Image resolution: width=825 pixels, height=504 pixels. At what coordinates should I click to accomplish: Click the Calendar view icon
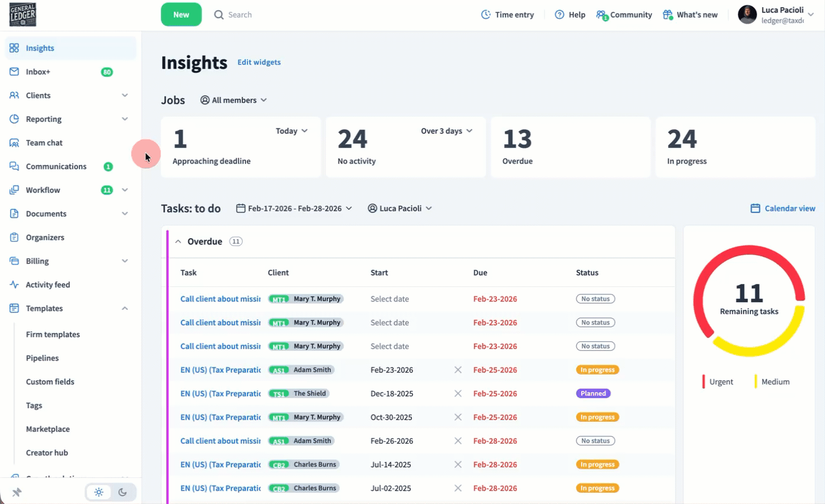pyautogui.click(x=755, y=208)
